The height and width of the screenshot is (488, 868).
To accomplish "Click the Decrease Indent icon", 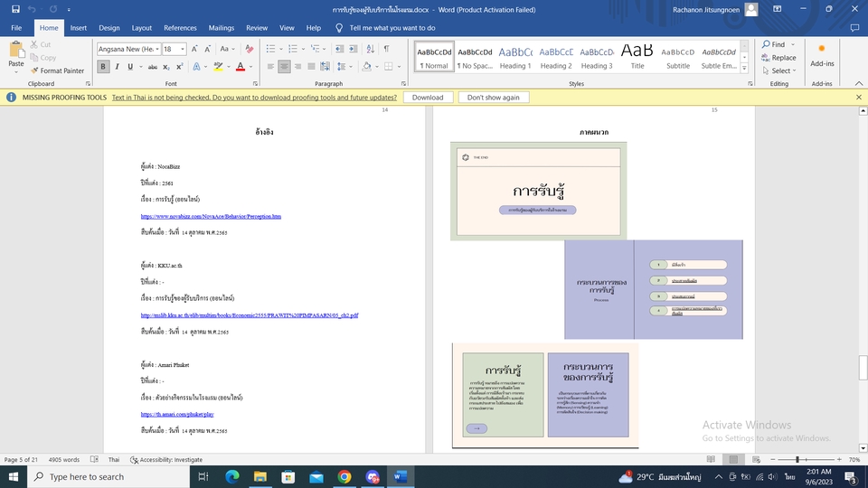I will pyautogui.click(x=339, y=49).
